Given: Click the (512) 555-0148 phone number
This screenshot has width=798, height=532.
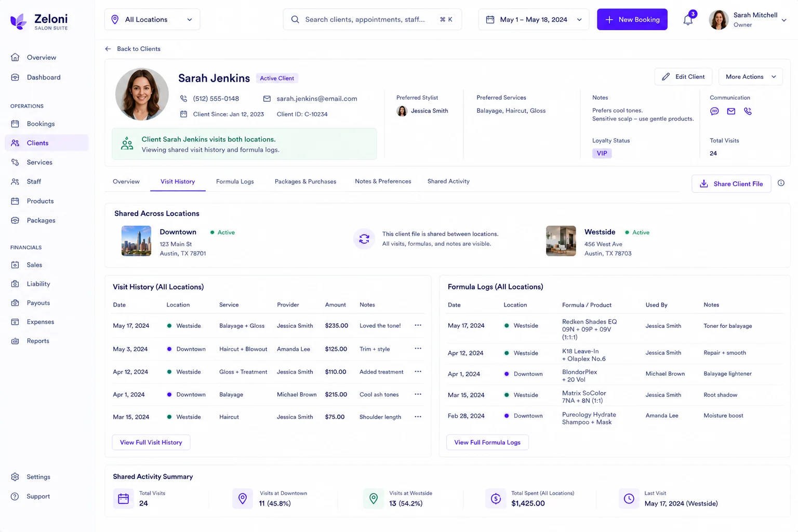Looking at the screenshot, I should (x=216, y=99).
